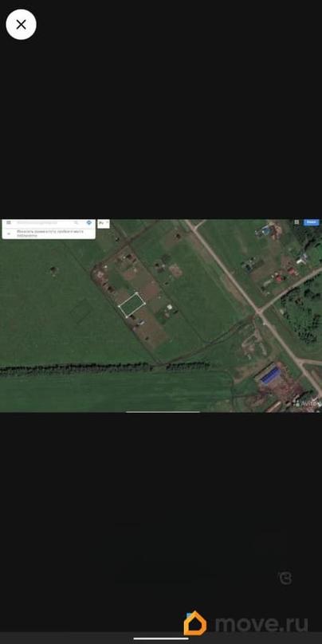Expand the traffic suggestion under search box
This screenshot has width=322, height=644.
pos(9,233)
